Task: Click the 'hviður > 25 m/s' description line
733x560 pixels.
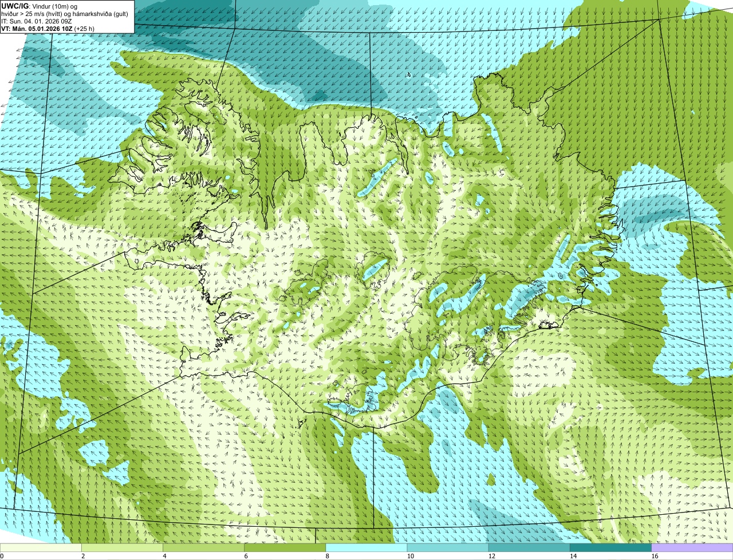Action: 64,14
